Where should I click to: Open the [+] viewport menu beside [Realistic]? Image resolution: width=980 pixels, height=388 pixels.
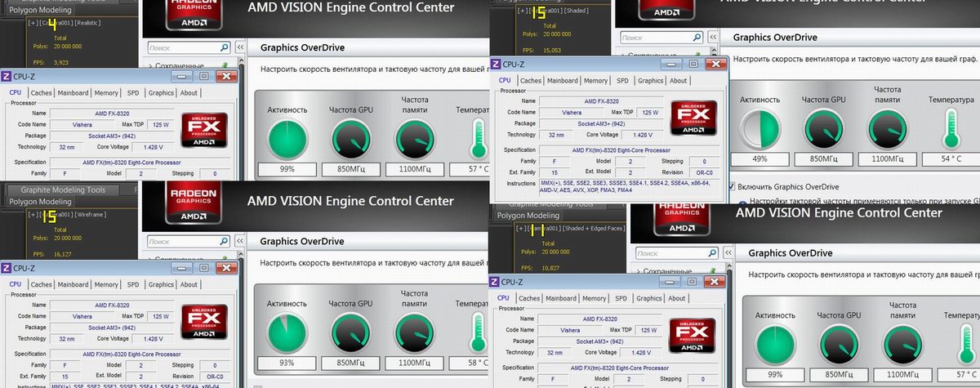[32, 24]
